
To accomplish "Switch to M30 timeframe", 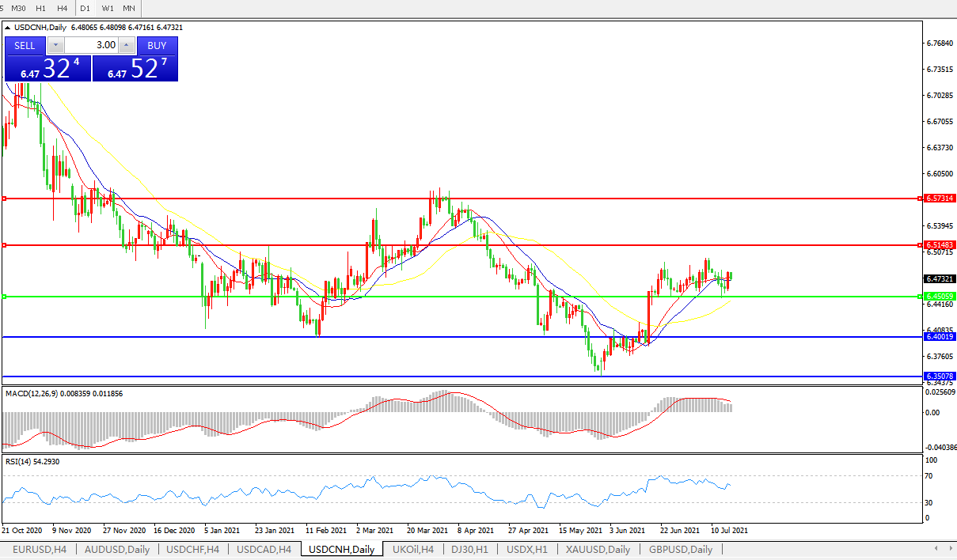I will pos(18,8).
